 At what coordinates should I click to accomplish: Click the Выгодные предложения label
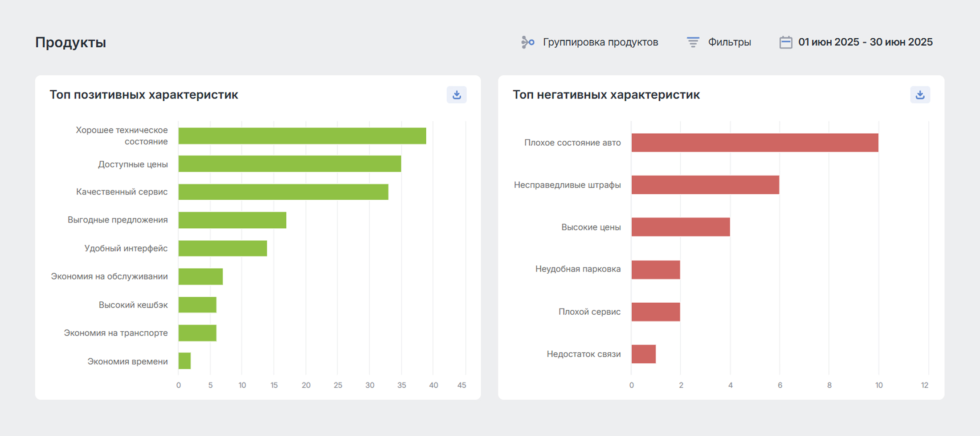118,220
